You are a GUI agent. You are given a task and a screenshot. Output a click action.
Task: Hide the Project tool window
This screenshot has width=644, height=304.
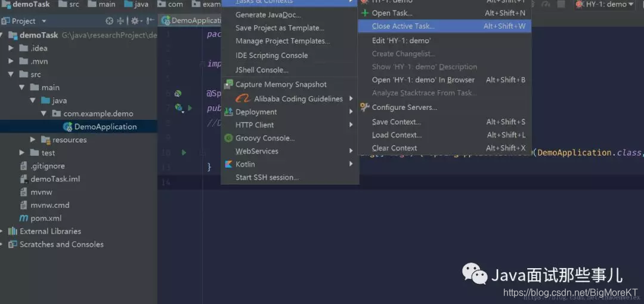pyautogui.click(x=150, y=21)
